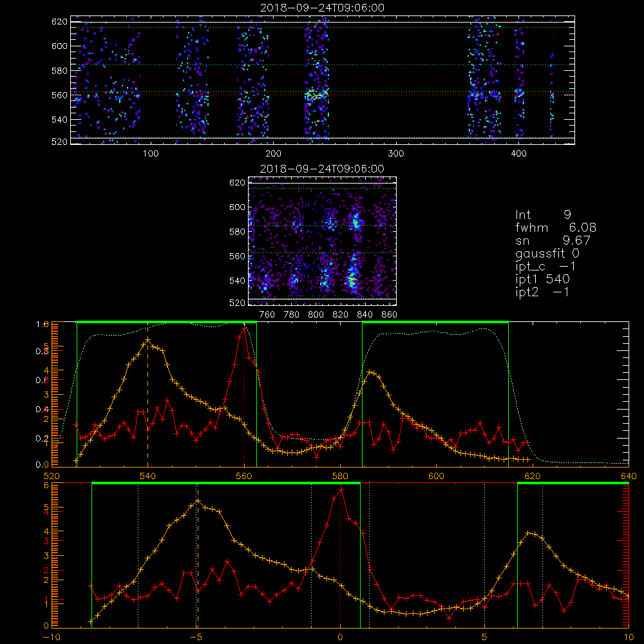Click the red peak at 0 in bottom plot
Viewport: 644px width, 644px height.
[x=341, y=489]
